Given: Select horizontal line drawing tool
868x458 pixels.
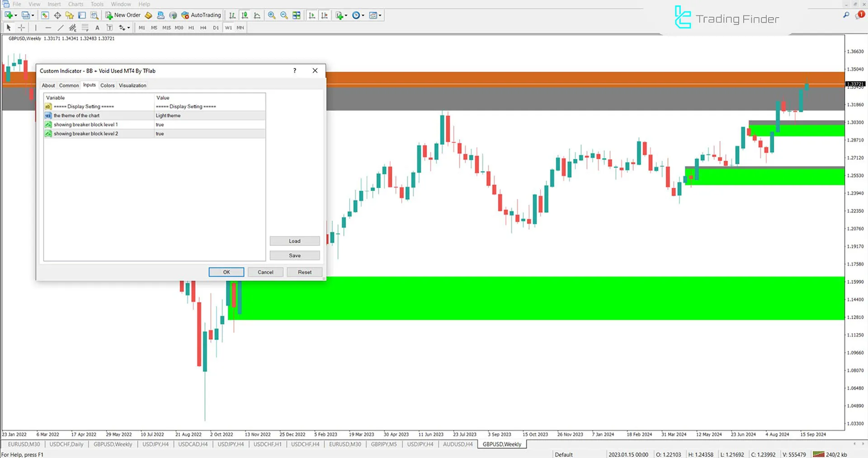Looking at the screenshot, I should click(48, 28).
